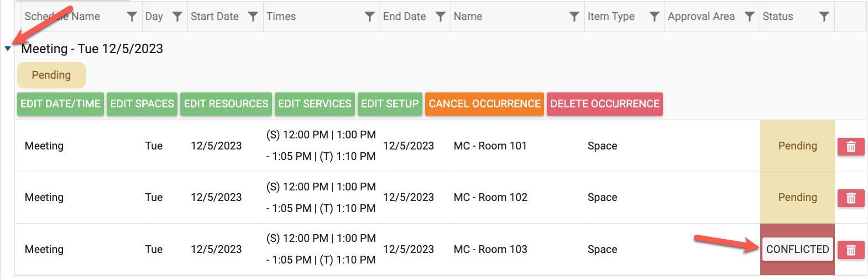868x279 pixels.
Task: Click the Status column filter icon
Action: click(x=824, y=17)
